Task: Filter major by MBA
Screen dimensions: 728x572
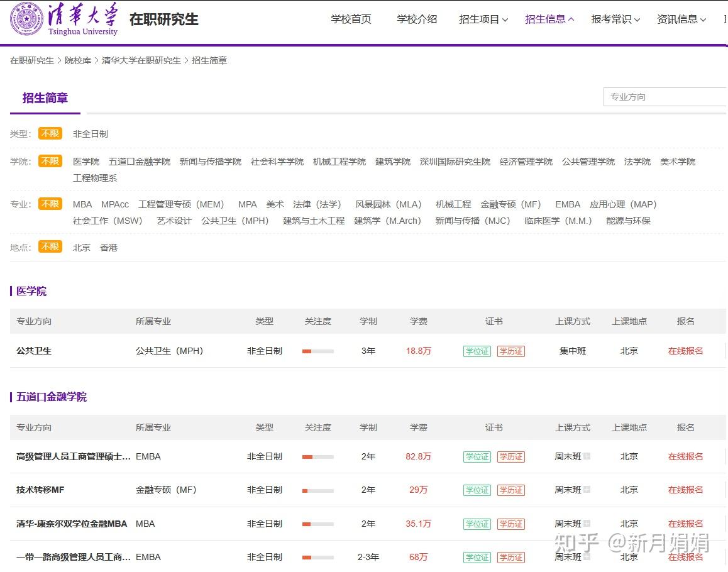Action: [82, 204]
